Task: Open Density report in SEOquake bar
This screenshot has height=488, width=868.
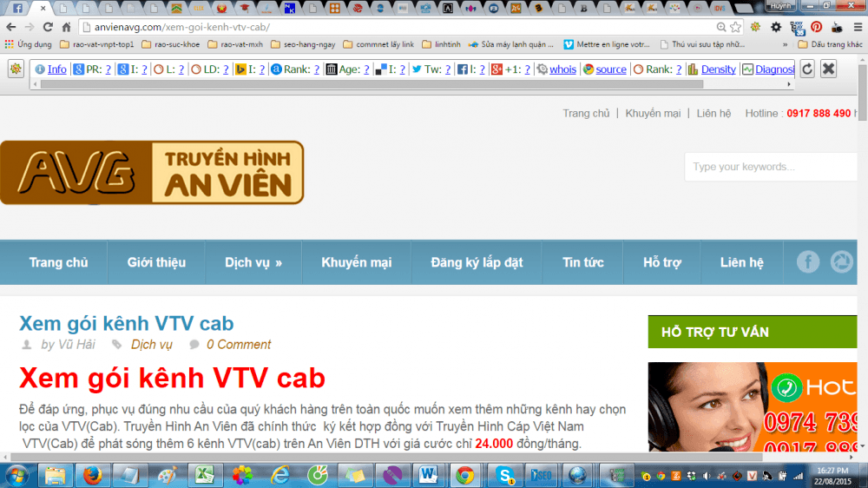Action: pyautogui.click(x=718, y=69)
